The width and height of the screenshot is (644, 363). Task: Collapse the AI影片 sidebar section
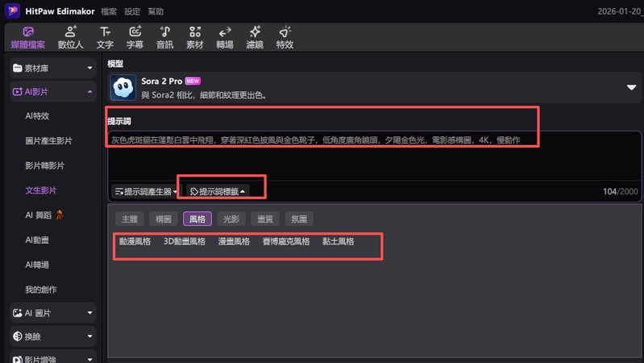[53, 92]
